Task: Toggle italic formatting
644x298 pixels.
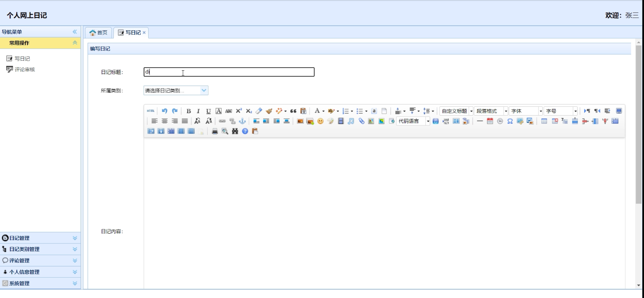Action: click(x=198, y=111)
